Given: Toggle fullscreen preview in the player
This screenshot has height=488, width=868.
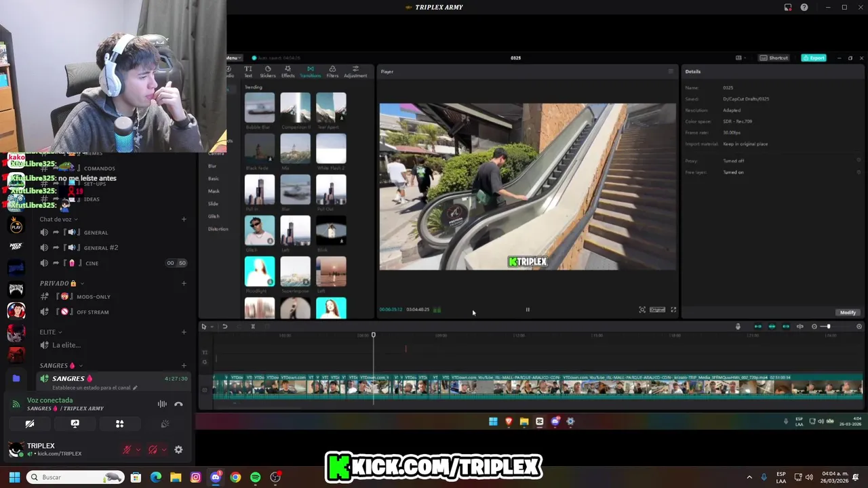Looking at the screenshot, I should pyautogui.click(x=673, y=310).
